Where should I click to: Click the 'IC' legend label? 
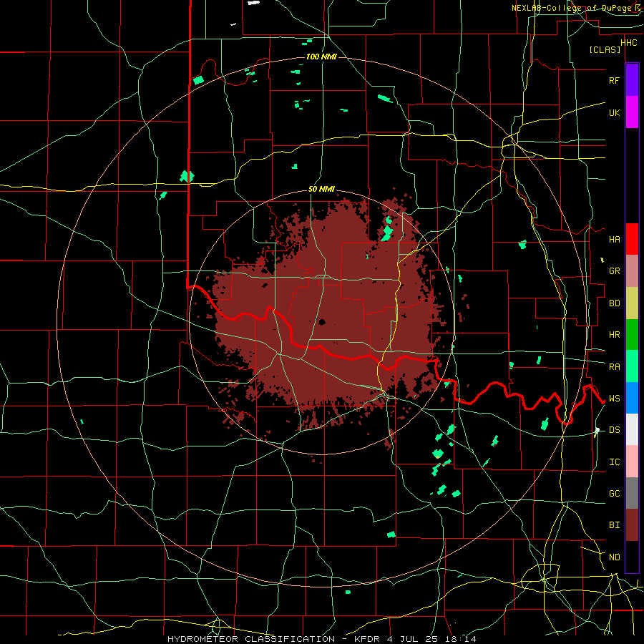point(614,462)
